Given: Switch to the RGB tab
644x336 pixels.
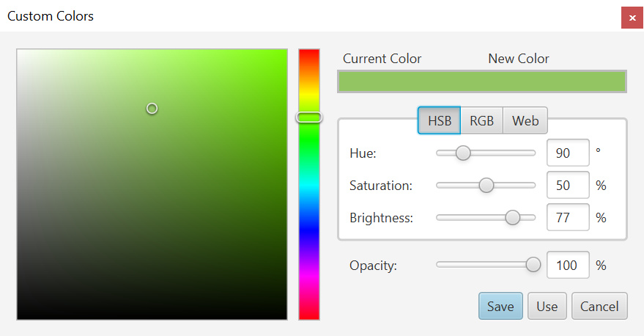Looking at the screenshot, I should 481,120.
